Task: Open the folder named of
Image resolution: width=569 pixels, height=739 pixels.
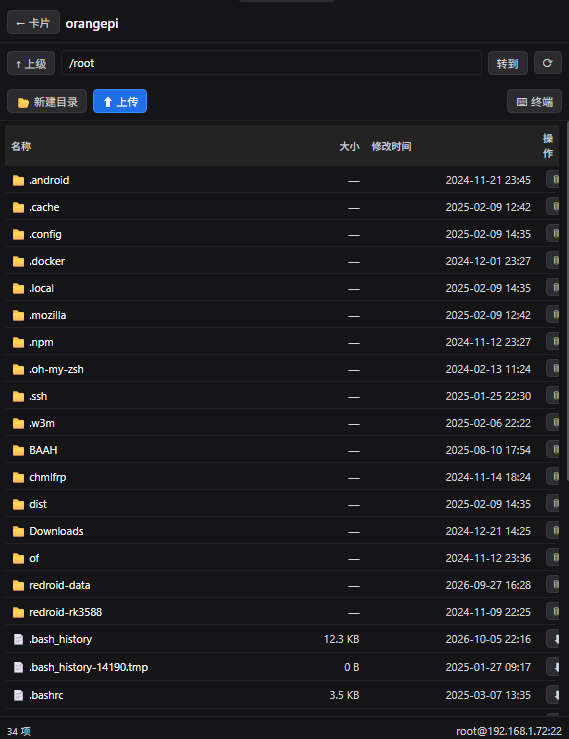Action: coord(34,558)
